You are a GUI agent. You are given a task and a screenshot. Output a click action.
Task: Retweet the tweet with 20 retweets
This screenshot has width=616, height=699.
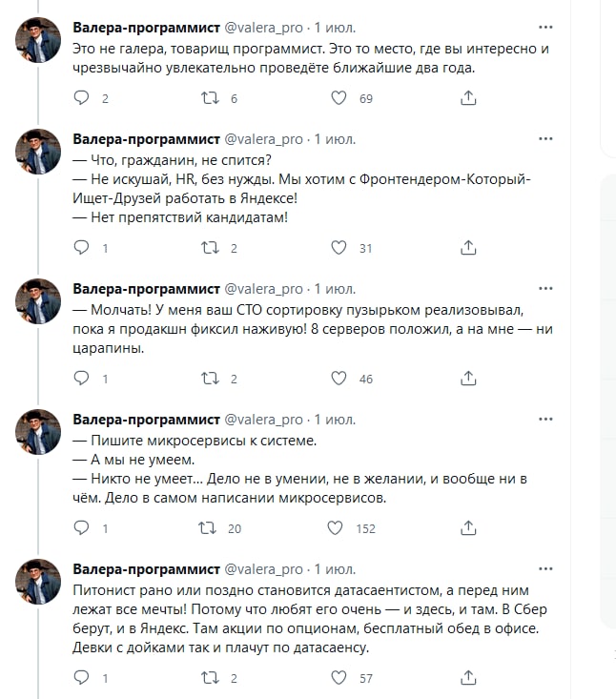click(207, 528)
